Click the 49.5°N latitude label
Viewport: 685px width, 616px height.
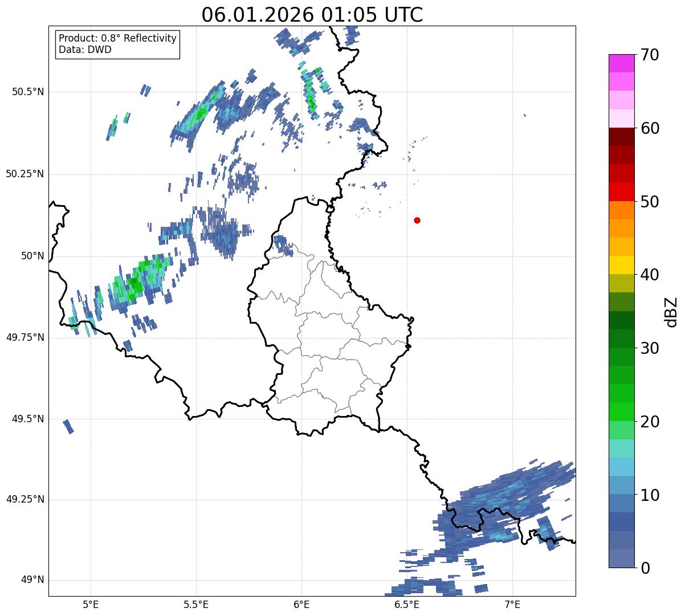point(28,419)
